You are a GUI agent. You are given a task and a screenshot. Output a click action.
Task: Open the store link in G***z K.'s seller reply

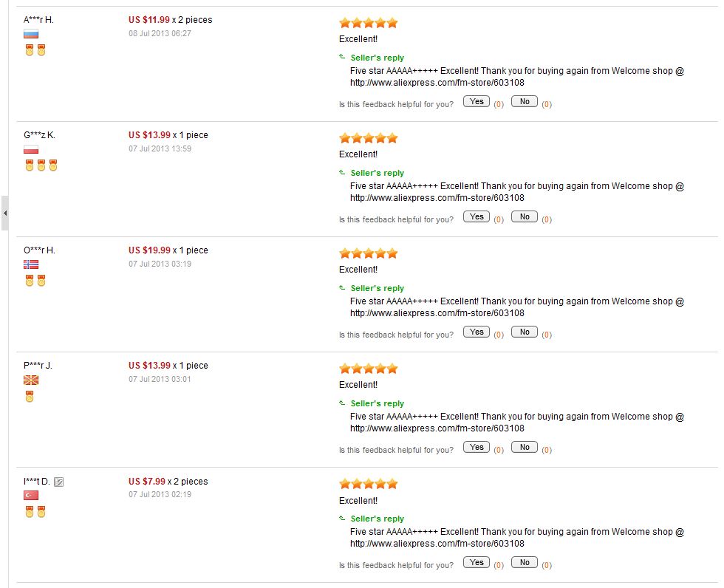pos(437,198)
